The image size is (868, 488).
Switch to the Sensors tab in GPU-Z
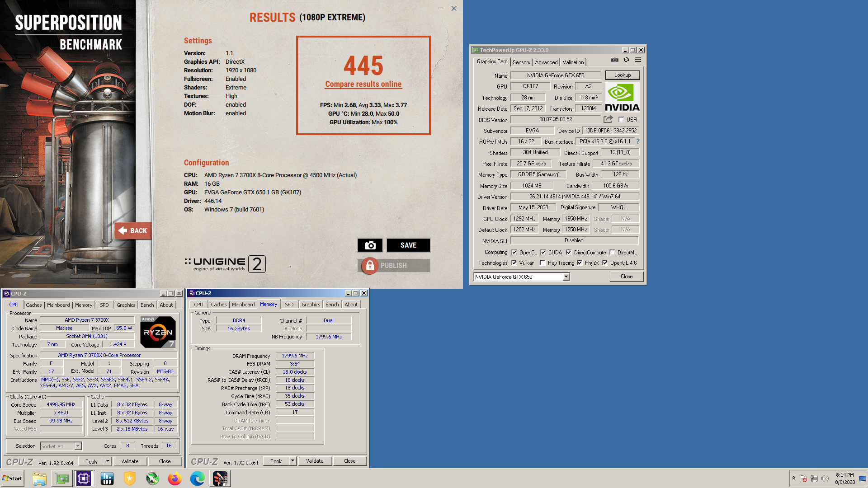coord(521,62)
